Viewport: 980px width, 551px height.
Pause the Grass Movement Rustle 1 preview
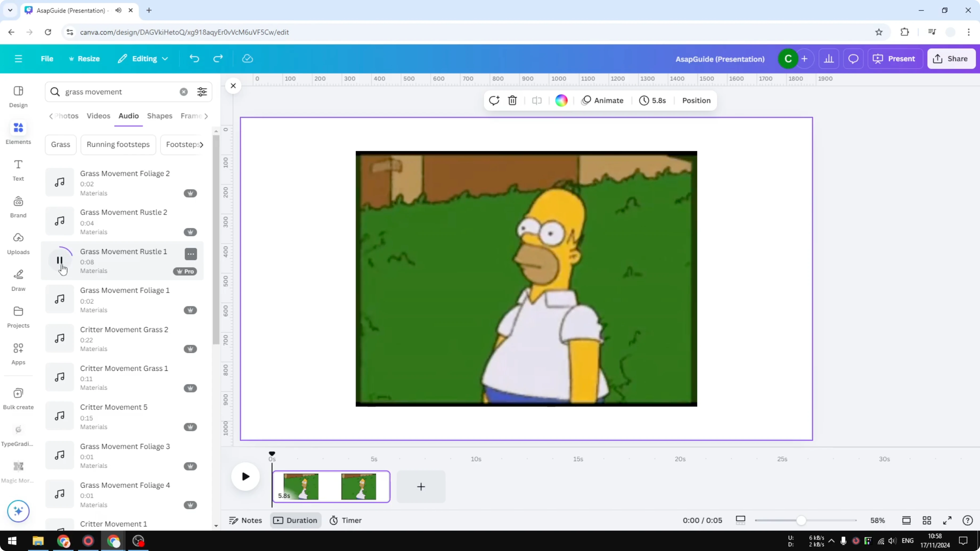pos(60,261)
